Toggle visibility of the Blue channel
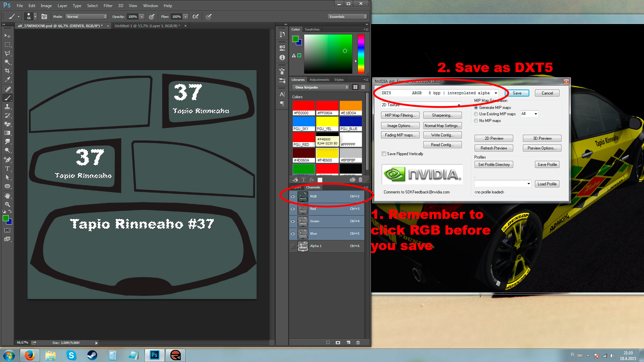The height and width of the screenshot is (362, 644). pyautogui.click(x=293, y=234)
